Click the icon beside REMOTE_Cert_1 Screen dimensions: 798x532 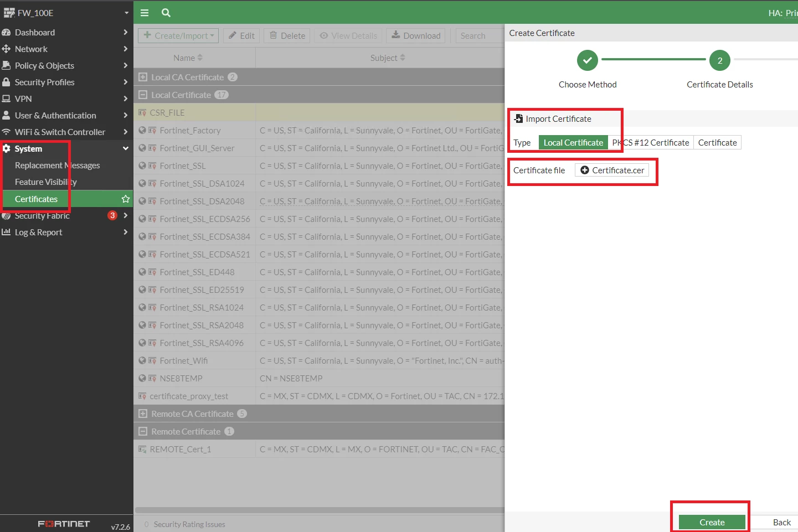pos(142,449)
